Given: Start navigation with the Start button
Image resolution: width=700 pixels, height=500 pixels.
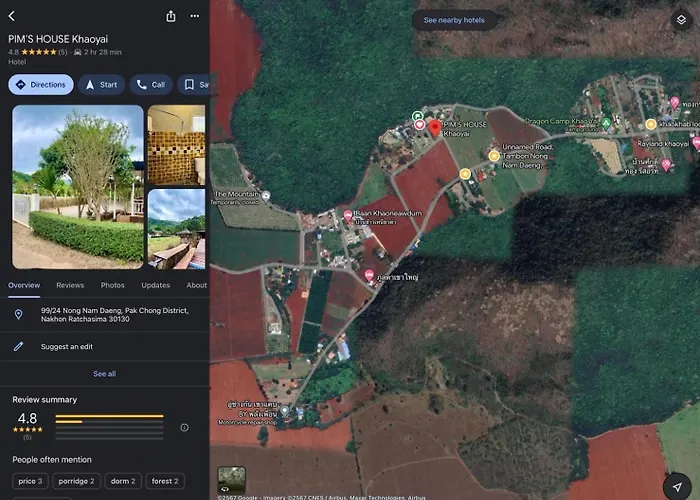Looking at the screenshot, I should [x=101, y=85].
